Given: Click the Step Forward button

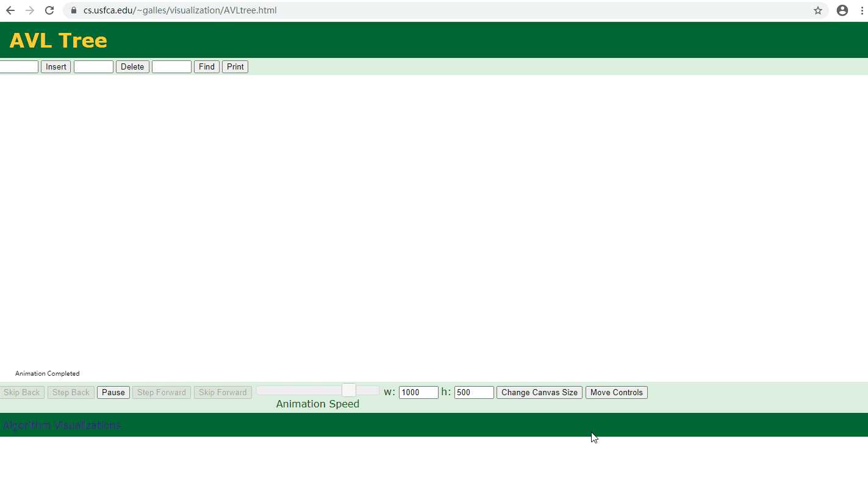Looking at the screenshot, I should (x=162, y=393).
